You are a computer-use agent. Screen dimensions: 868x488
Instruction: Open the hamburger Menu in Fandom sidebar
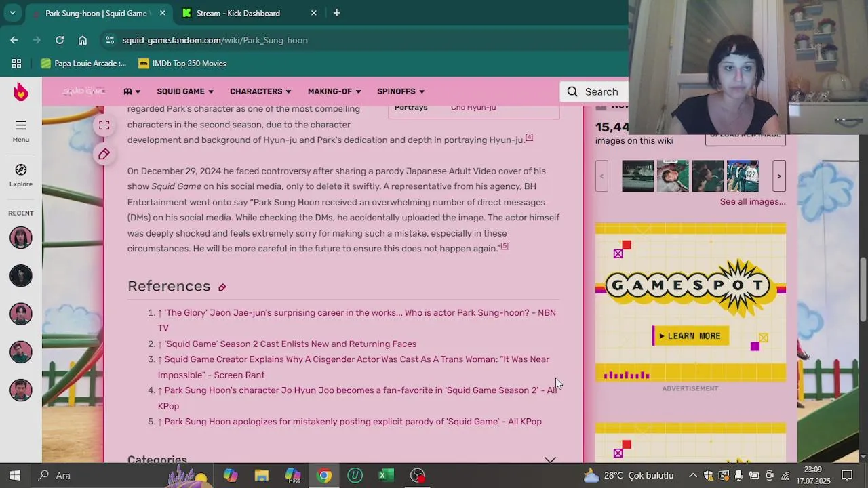pyautogui.click(x=21, y=131)
